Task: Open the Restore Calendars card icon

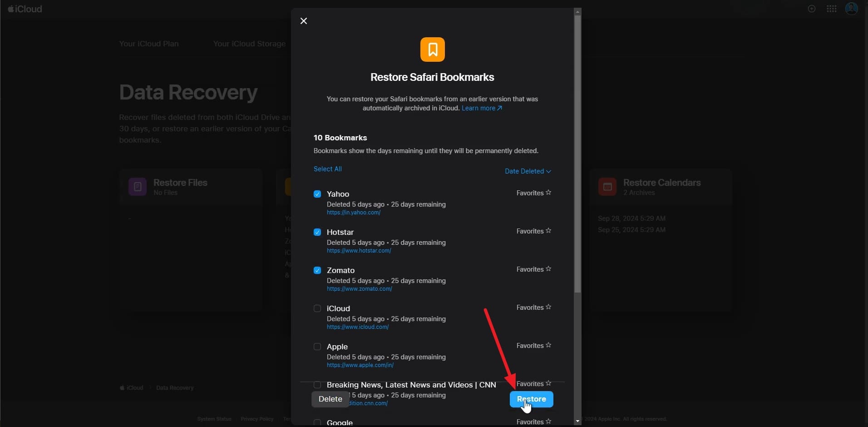Action: (x=607, y=187)
